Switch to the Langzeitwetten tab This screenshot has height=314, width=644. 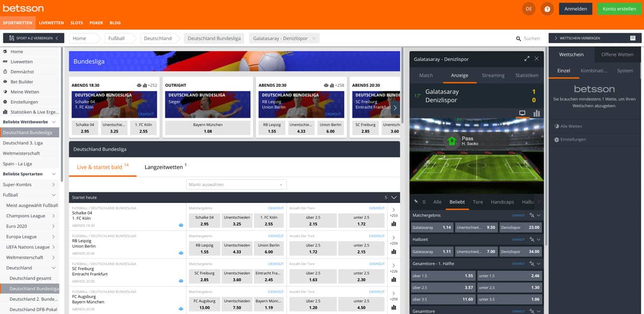(x=165, y=167)
